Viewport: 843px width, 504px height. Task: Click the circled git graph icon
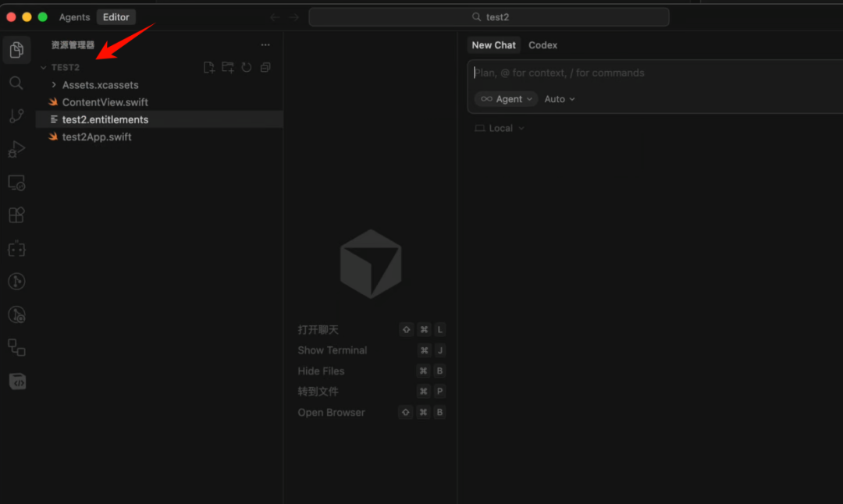coord(16,282)
